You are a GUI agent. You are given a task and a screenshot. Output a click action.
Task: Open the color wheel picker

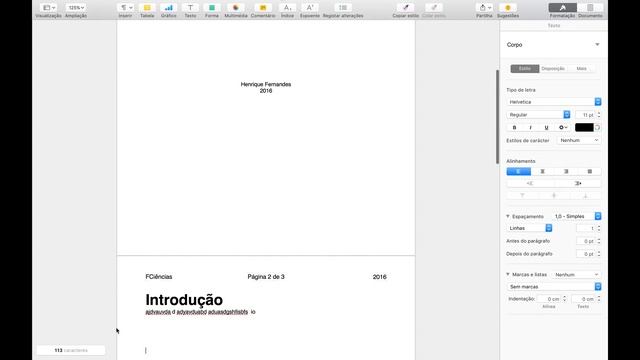[598, 128]
